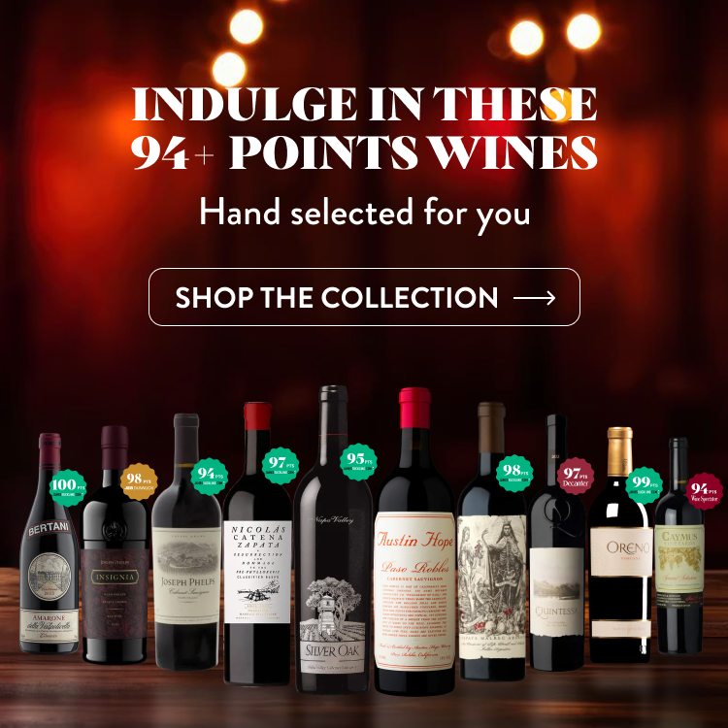Screen dimensions: 728x728
Task: Select the 94 pts Wine Spectator badge
Action: click(x=705, y=491)
